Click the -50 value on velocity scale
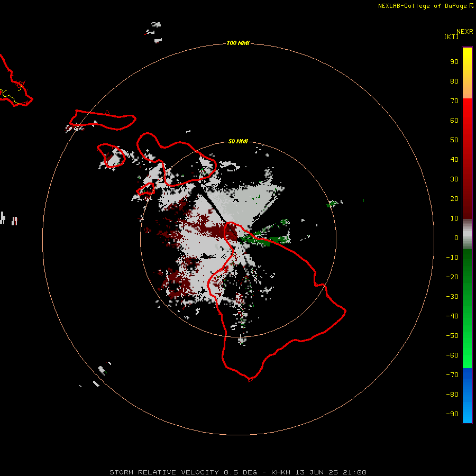The image size is (476, 476). (x=452, y=336)
